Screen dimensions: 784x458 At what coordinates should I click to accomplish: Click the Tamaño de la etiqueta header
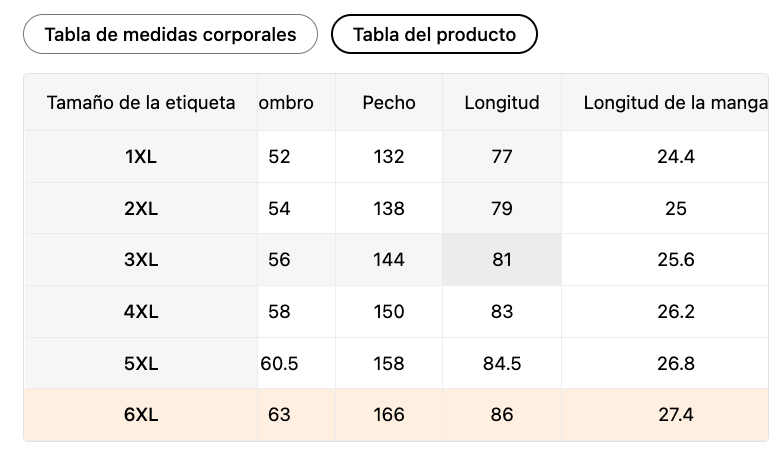(141, 102)
